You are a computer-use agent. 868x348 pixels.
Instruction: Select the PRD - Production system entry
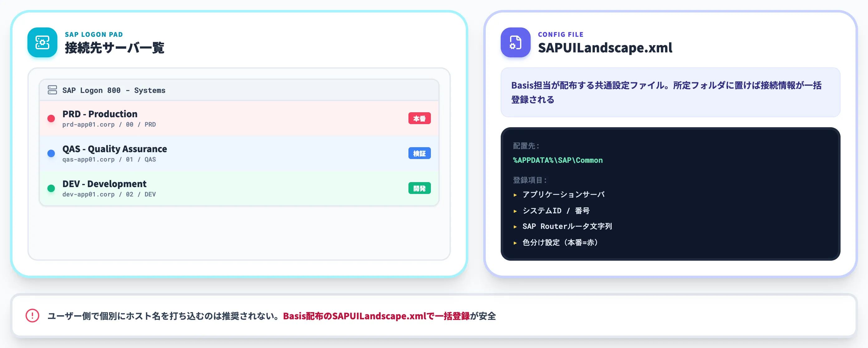coord(239,118)
